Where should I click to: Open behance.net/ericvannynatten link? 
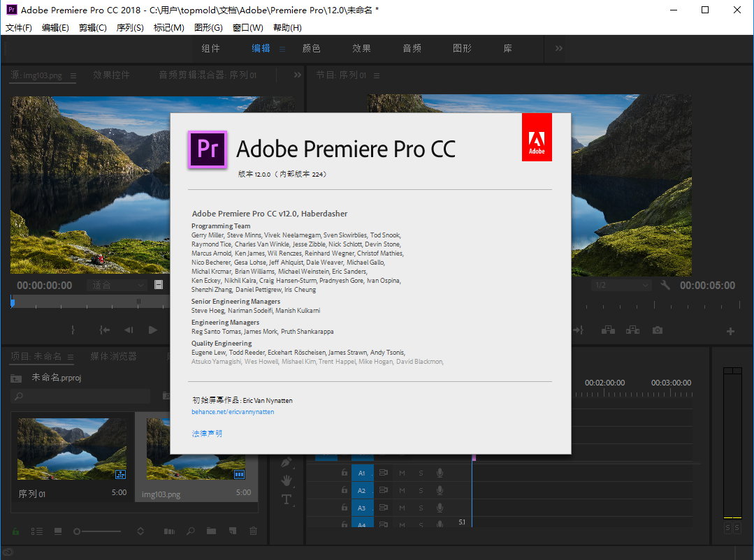pos(233,412)
